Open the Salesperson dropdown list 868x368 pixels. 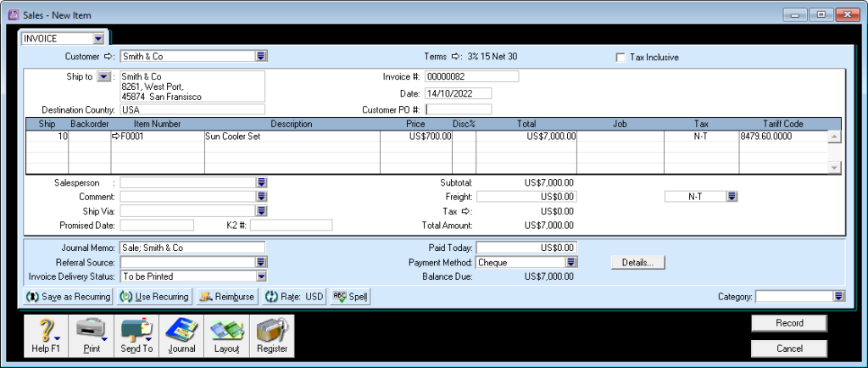click(261, 182)
